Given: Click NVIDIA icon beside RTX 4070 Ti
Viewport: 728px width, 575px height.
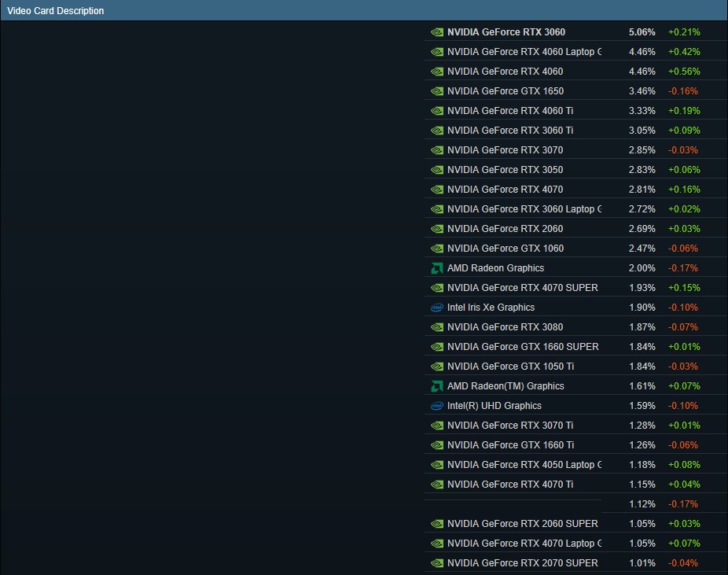Looking at the screenshot, I should tap(437, 485).
